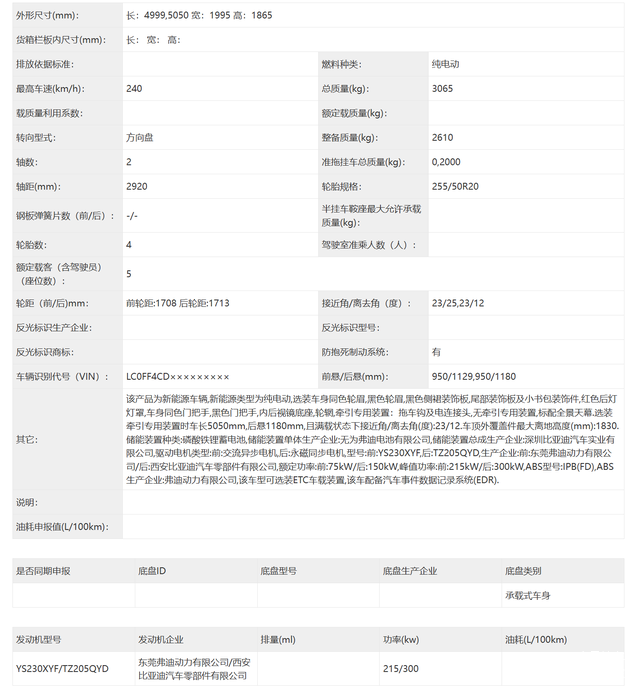Click the 最高车速 value 240
Screen dimensions: 630x687
coord(134,89)
